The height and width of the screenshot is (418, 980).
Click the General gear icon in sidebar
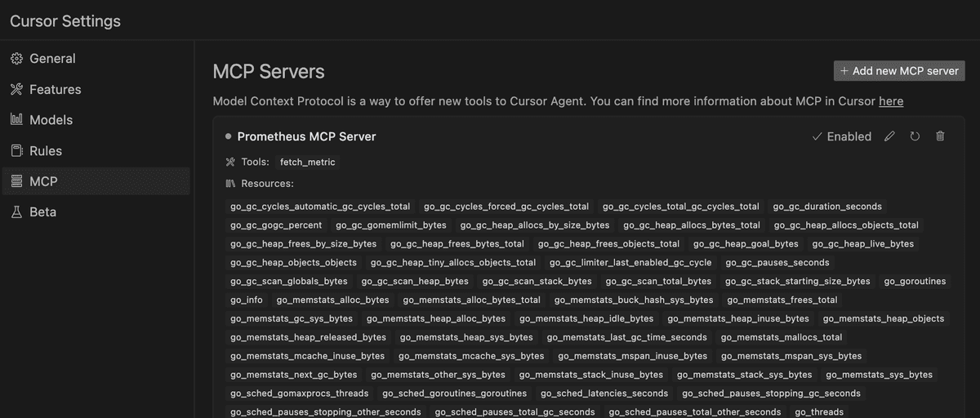point(16,59)
